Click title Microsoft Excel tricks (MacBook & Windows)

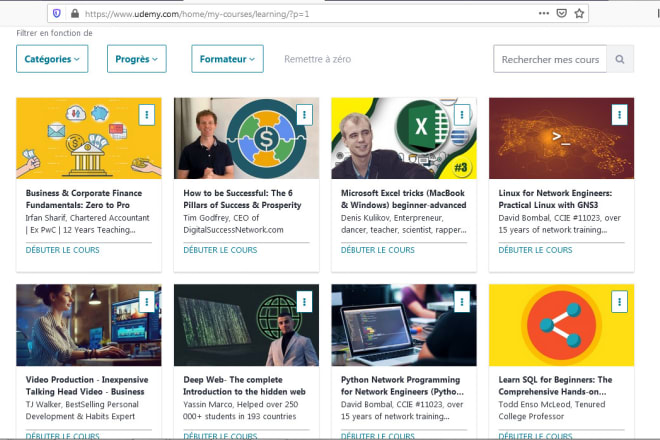(x=403, y=199)
